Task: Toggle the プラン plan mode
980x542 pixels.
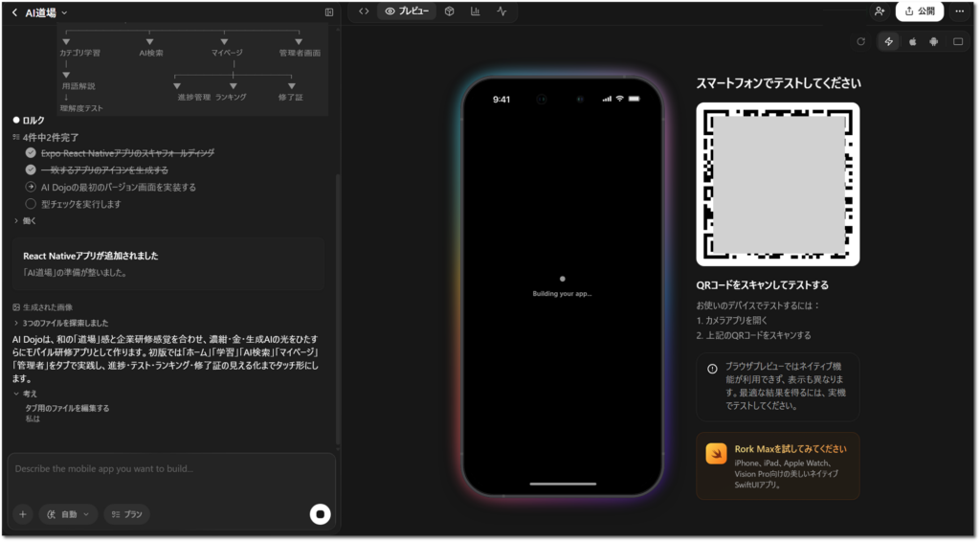Action: pyautogui.click(x=126, y=514)
